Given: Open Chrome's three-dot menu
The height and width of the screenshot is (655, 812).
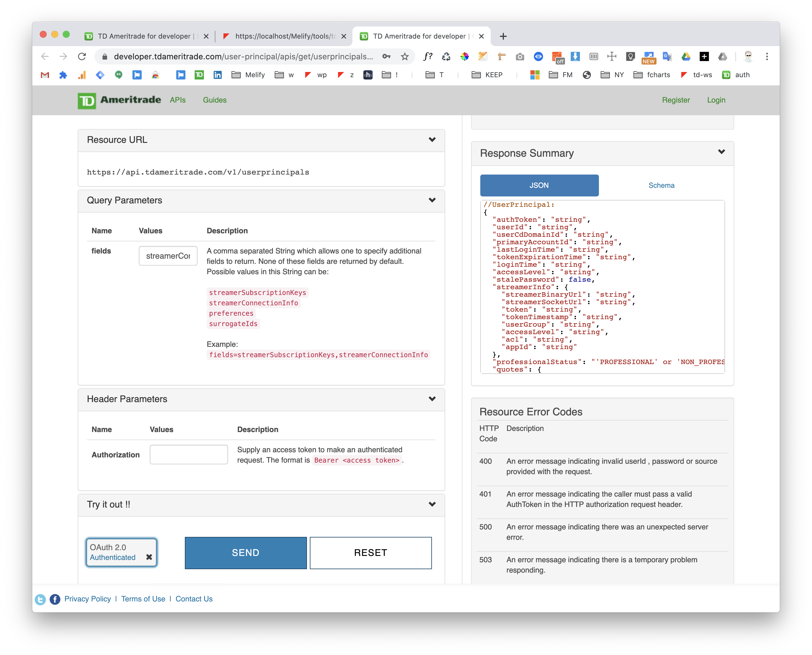Looking at the screenshot, I should (767, 56).
